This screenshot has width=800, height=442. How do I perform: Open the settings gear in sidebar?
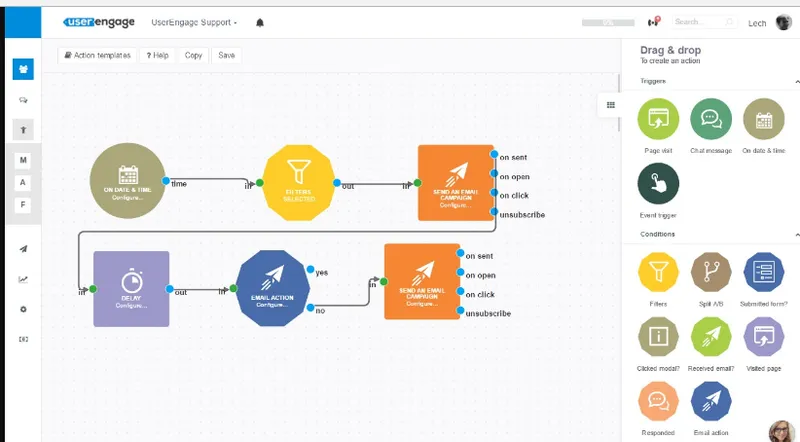[x=23, y=309]
